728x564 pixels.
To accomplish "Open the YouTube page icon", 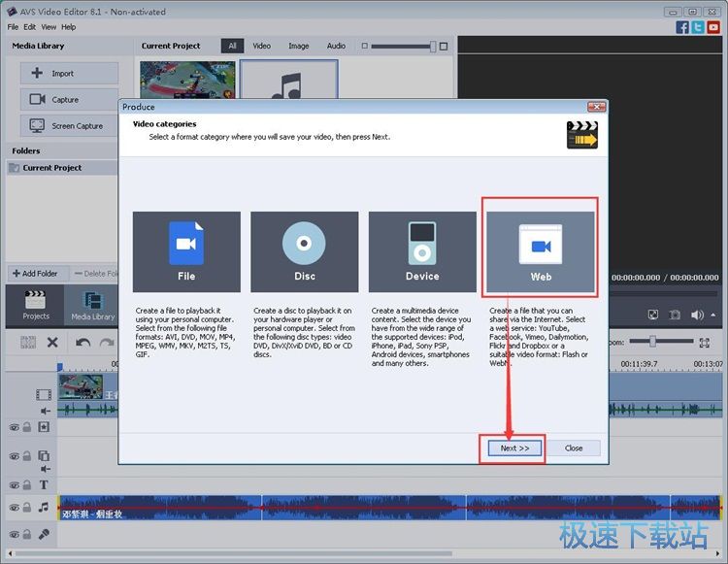I will click(x=713, y=27).
